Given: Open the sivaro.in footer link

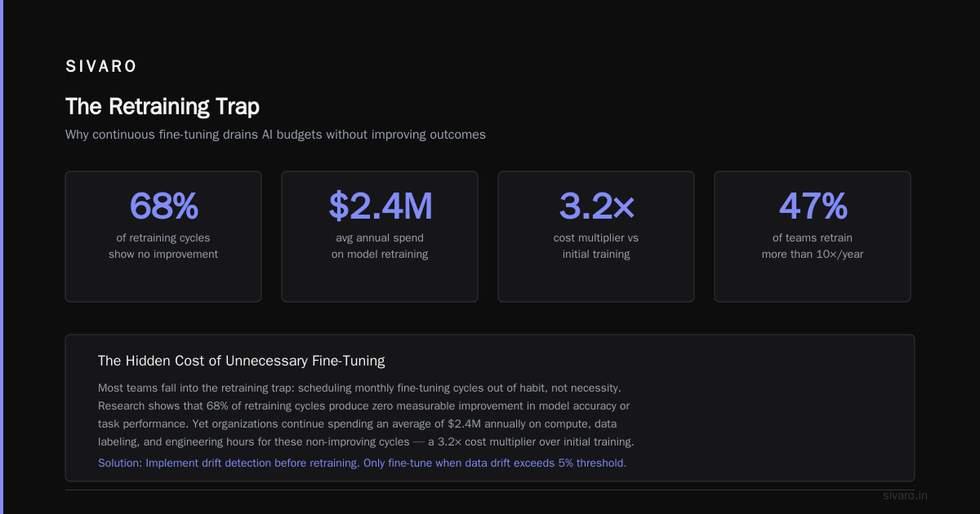Looking at the screenshot, I should [x=905, y=495].
